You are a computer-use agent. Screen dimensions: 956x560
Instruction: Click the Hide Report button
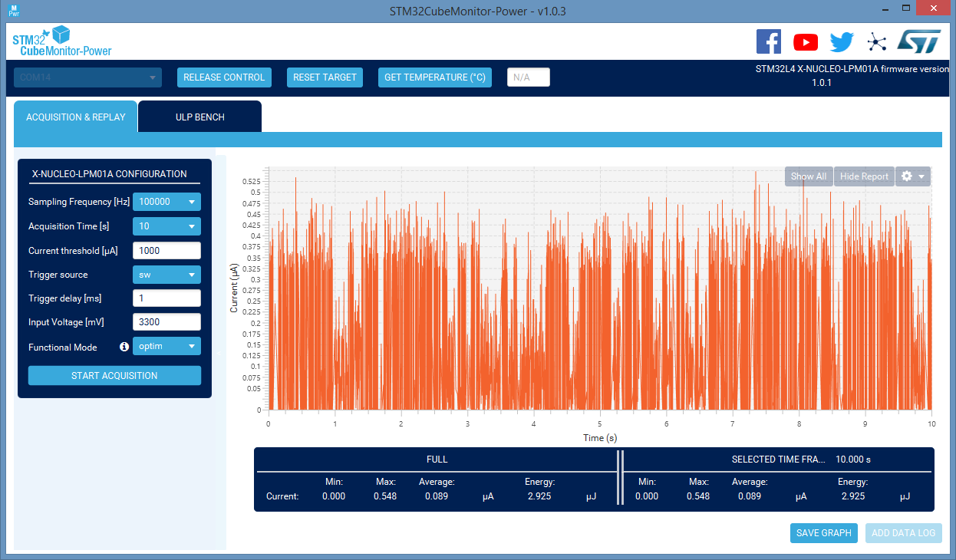864,176
